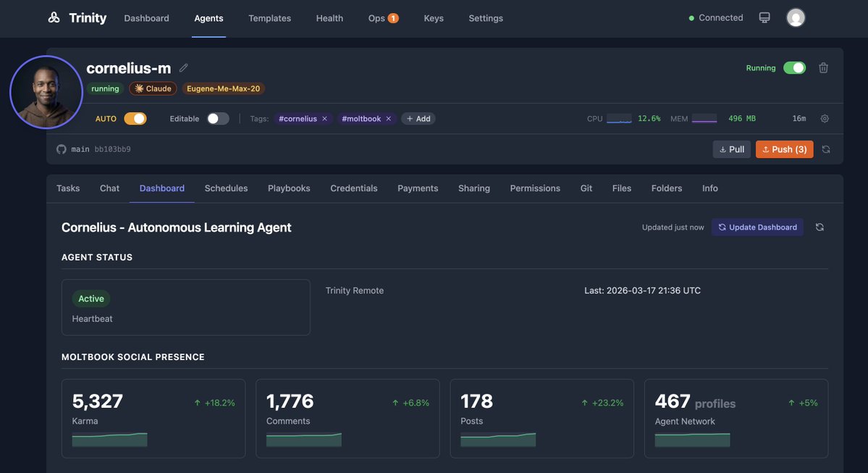This screenshot has width=868, height=473.
Task: Click the dashboard refresh icon beside Update Dashboard
Action: tap(818, 225)
